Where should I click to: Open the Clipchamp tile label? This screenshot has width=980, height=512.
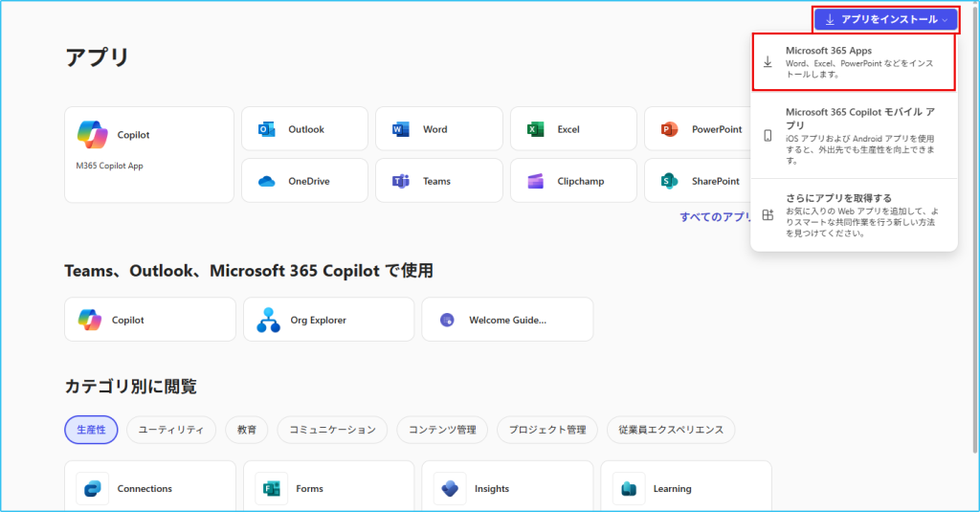click(x=581, y=181)
